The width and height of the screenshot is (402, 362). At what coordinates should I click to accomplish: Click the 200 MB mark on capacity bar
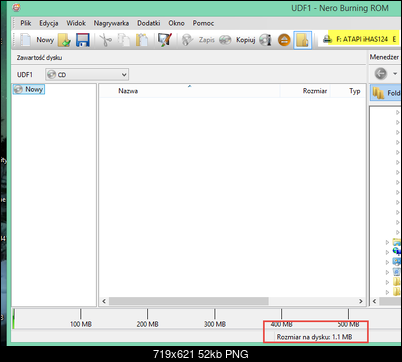[x=147, y=324]
